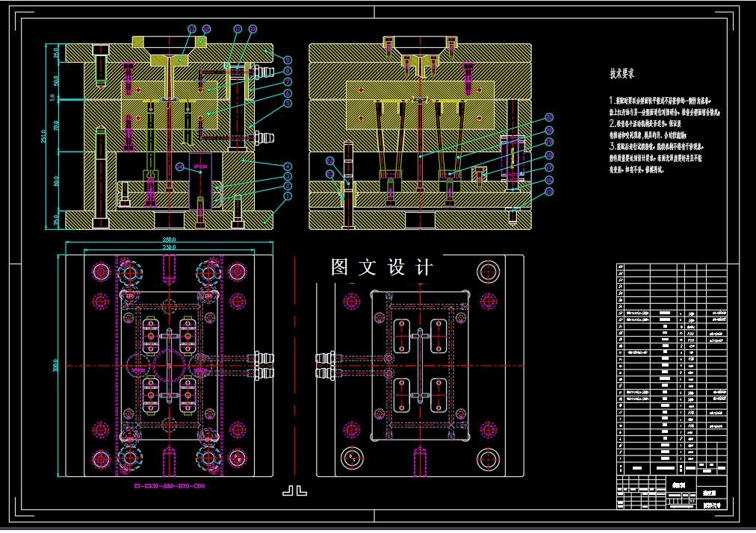Select the 50.0 vertical dimension
756x533 pixels.
[x=55, y=81]
